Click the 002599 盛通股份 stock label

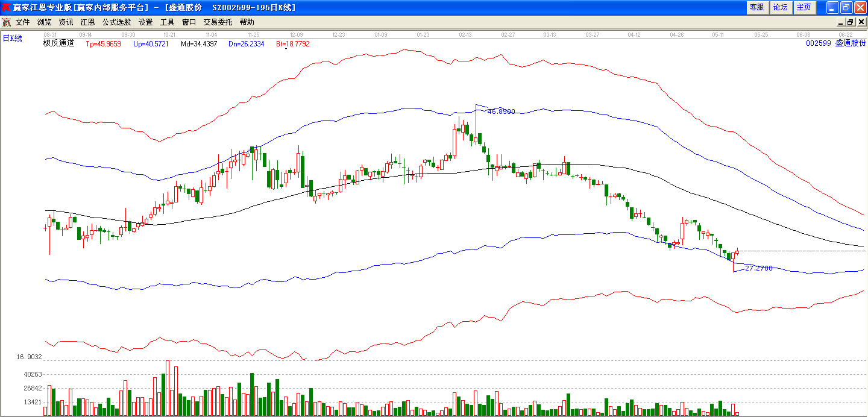(x=835, y=43)
